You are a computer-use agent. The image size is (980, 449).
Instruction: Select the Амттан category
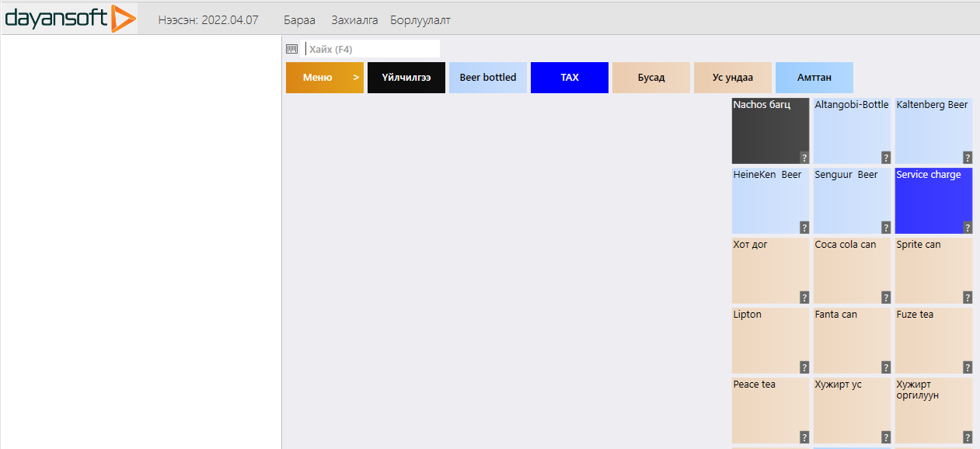click(814, 78)
